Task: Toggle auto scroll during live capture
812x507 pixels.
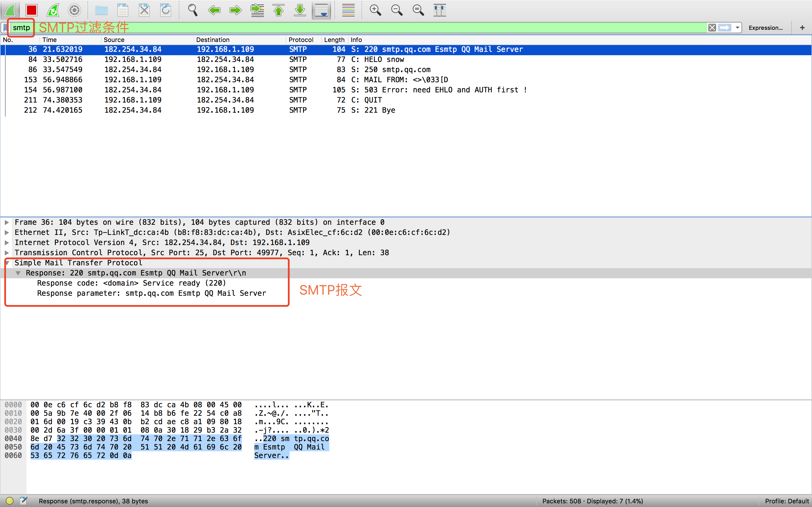Action: (x=321, y=10)
